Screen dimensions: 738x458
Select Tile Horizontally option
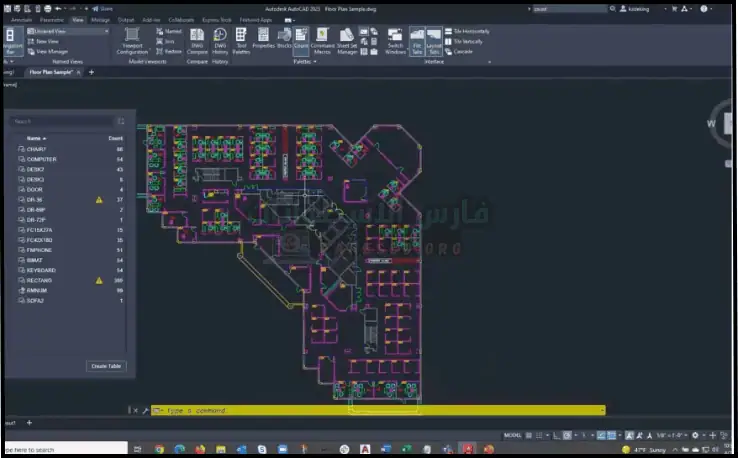[470, 31]
